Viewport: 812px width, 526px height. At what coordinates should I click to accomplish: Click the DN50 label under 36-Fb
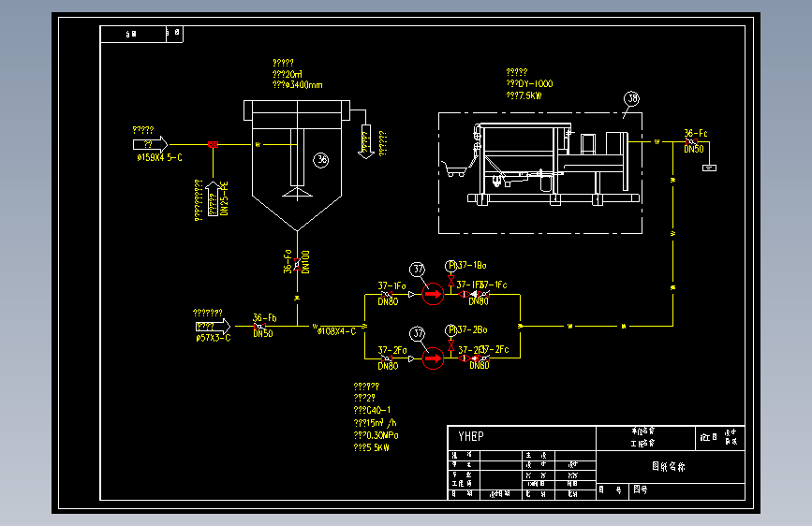(x=263, y=334)
